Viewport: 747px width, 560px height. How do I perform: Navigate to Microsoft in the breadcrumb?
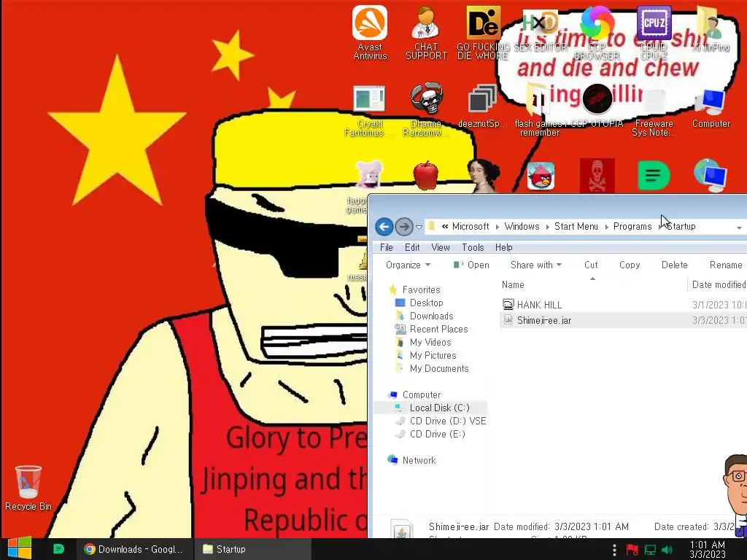[471, 226]
